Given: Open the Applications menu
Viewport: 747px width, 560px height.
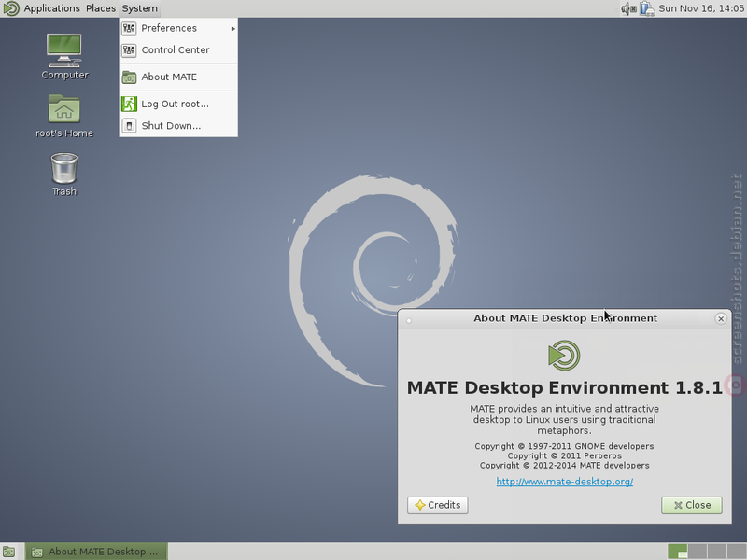Looking at the screenshot, I should (52, 8).
